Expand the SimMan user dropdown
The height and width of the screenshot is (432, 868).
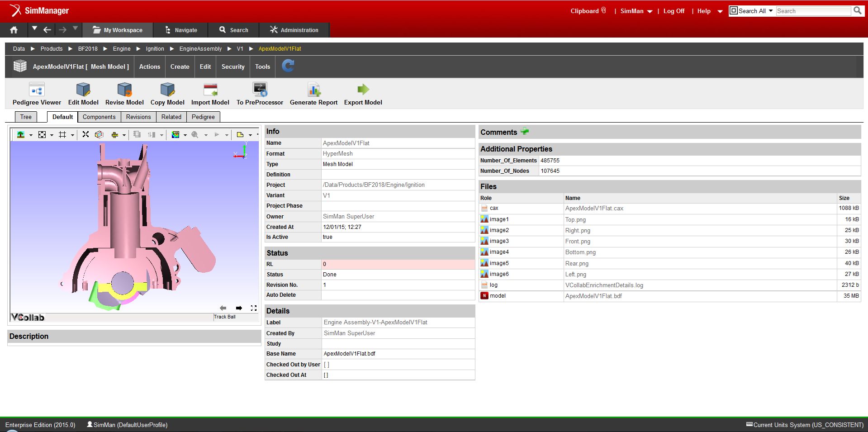click(x=650, y=11)
